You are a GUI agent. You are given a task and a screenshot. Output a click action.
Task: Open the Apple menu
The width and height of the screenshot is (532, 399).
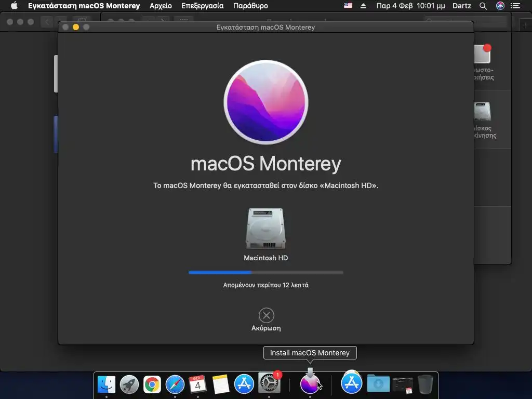(x=14, y=6)
